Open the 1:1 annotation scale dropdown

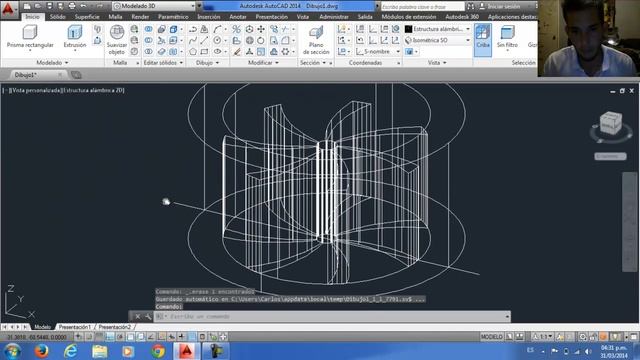(x=542, y=337)
